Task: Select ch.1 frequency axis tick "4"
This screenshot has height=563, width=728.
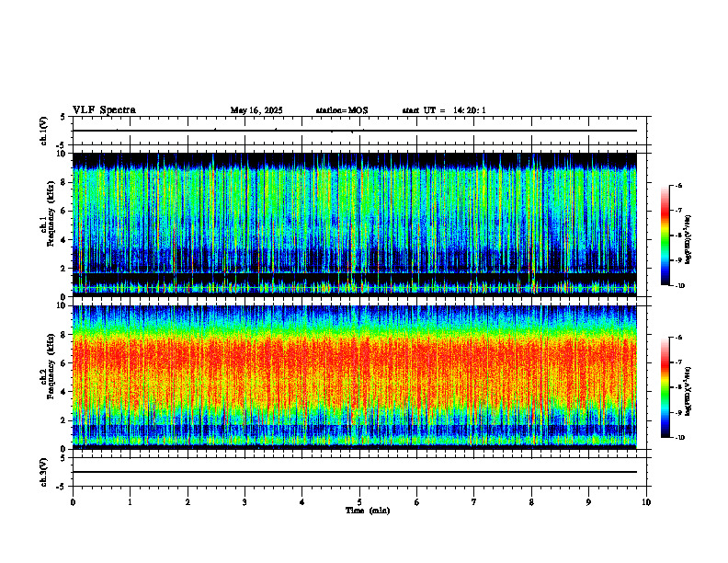Action: [64, 240]
